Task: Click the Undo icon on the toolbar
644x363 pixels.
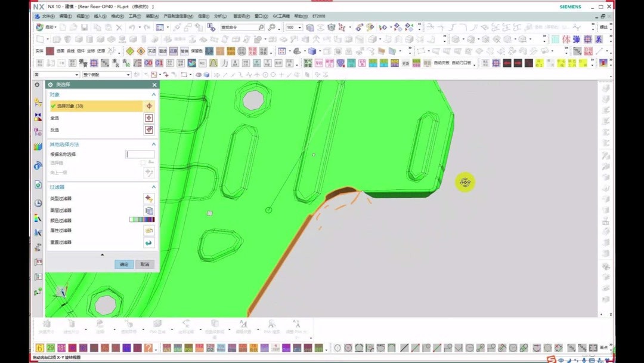Action: 132,26
